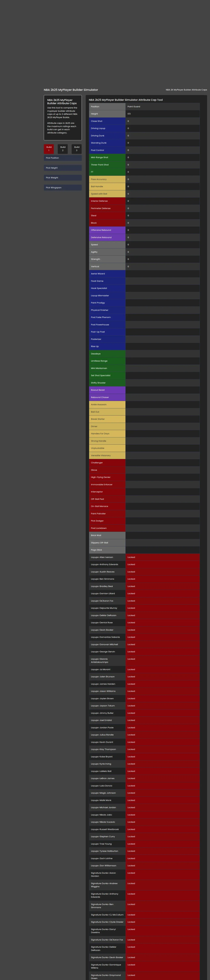210x980 pixels.
Task: Select the Block attribute row
Action: click(x=144, y=223)
